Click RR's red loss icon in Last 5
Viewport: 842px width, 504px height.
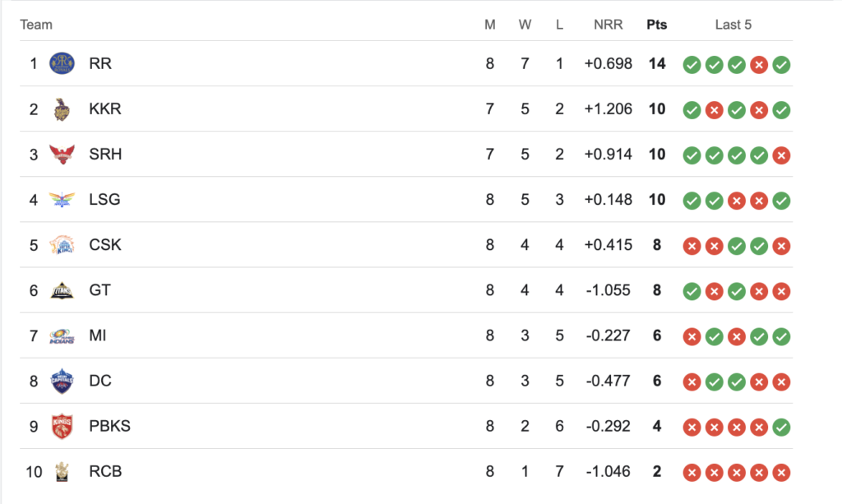click(759, 64)
